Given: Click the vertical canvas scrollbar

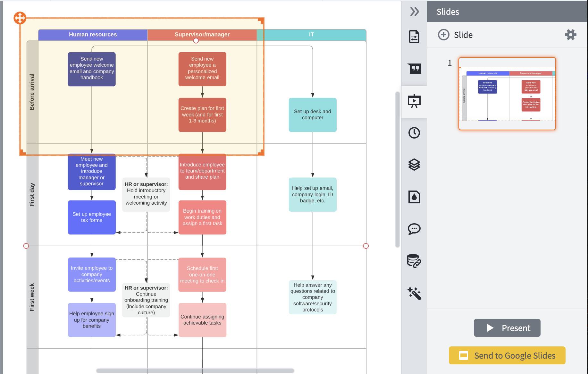Looking at the screenshot, I should tap(398, 169).
